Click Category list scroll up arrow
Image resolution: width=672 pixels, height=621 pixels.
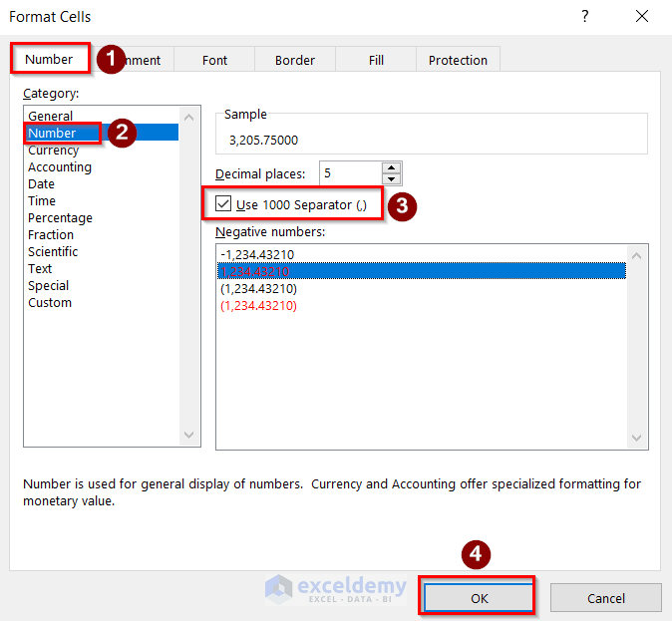pyautogui.click(x=188, y=117)
